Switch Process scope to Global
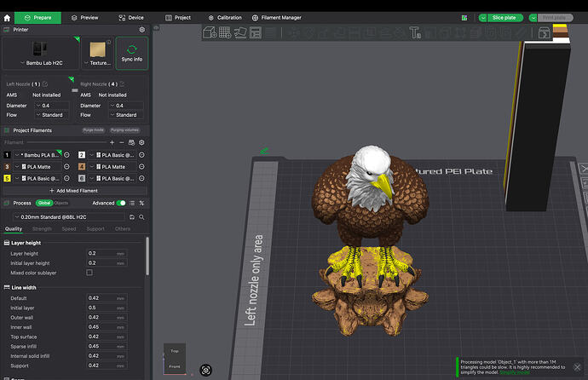Viewport: 588px width, 380px height. click(44, 203)
